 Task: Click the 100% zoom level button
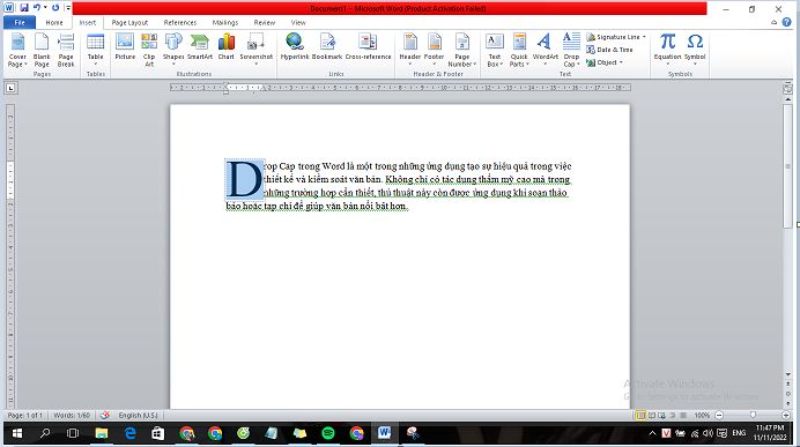[x=702, y=415]
